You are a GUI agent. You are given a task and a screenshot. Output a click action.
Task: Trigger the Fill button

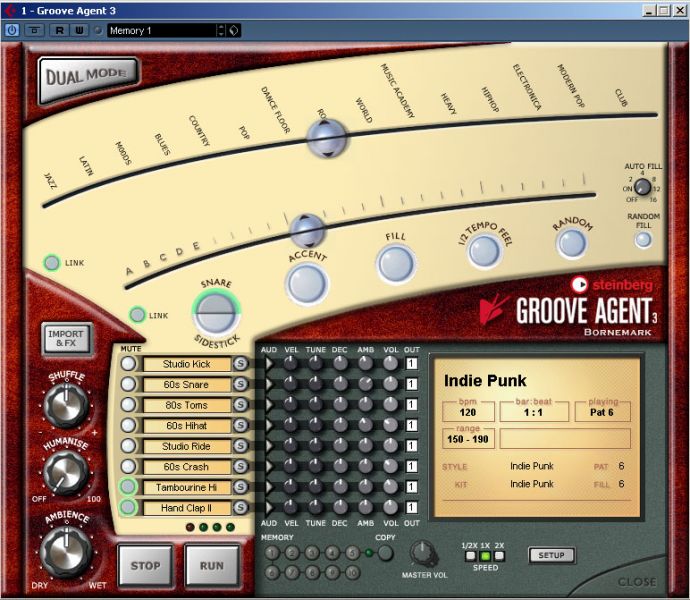point(396,263)
